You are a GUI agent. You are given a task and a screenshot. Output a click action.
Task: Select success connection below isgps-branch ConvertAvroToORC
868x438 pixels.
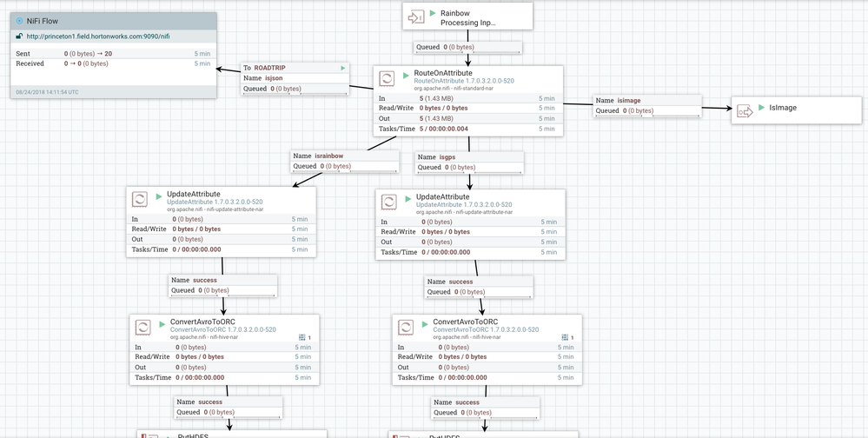click(x=486, y=408)
